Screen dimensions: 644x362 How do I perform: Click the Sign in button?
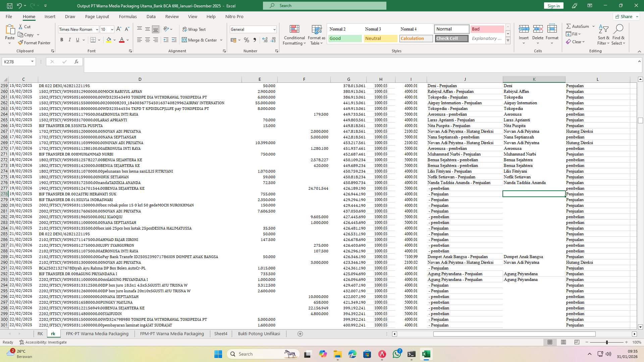(x=553, y=5)
